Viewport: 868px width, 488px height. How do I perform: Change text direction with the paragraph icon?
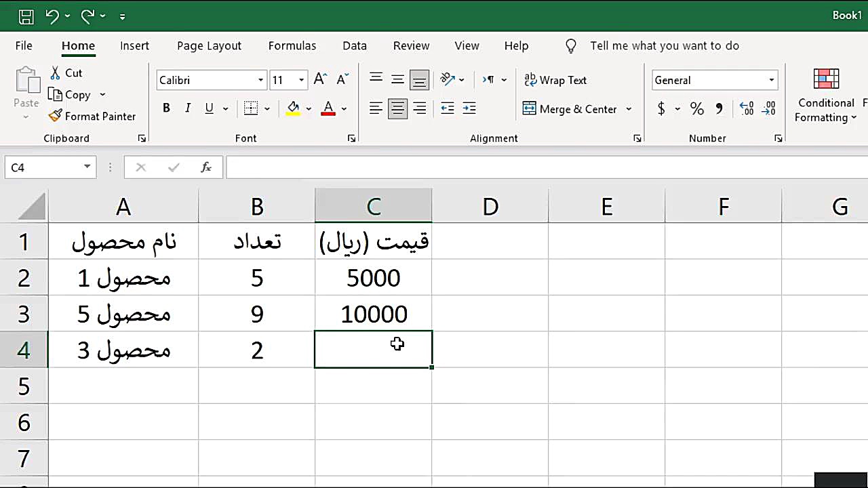click(x=488, y=79)
